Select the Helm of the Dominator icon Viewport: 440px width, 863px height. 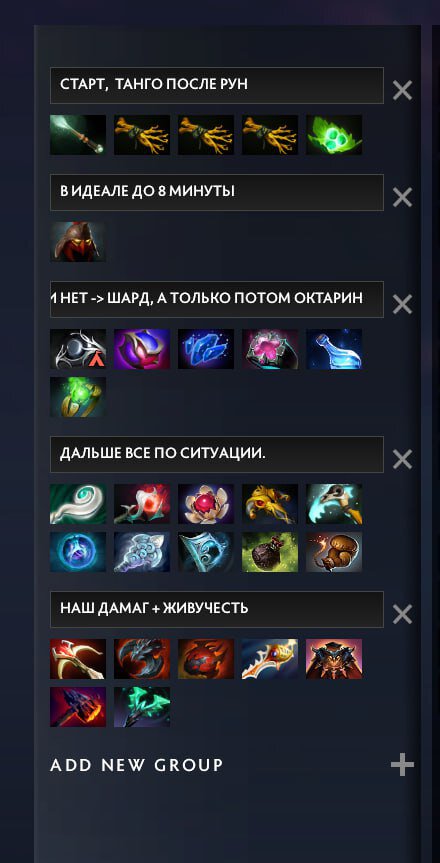click(x=78, y=242)
